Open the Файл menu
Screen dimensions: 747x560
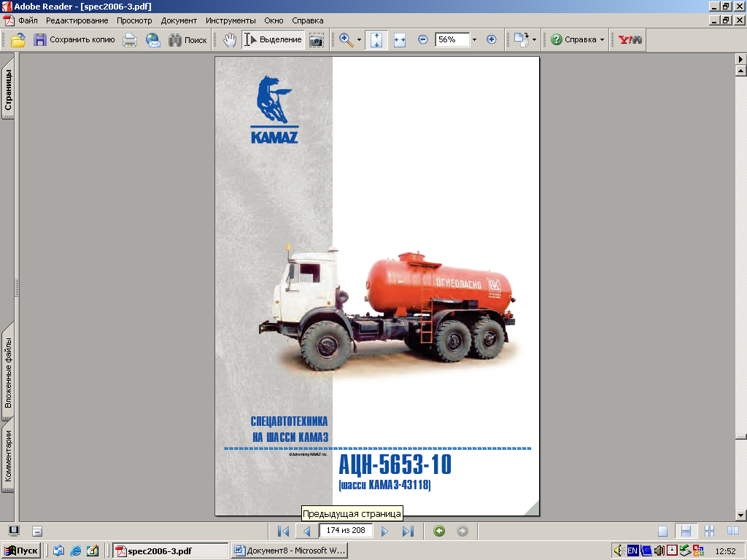click(28, 20)
